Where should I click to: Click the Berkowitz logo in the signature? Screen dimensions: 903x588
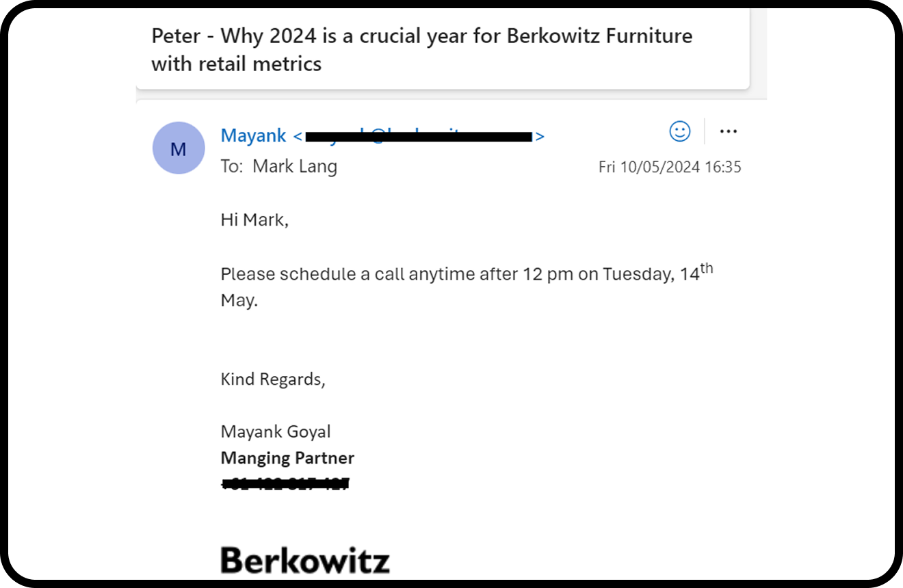(305, 559)
